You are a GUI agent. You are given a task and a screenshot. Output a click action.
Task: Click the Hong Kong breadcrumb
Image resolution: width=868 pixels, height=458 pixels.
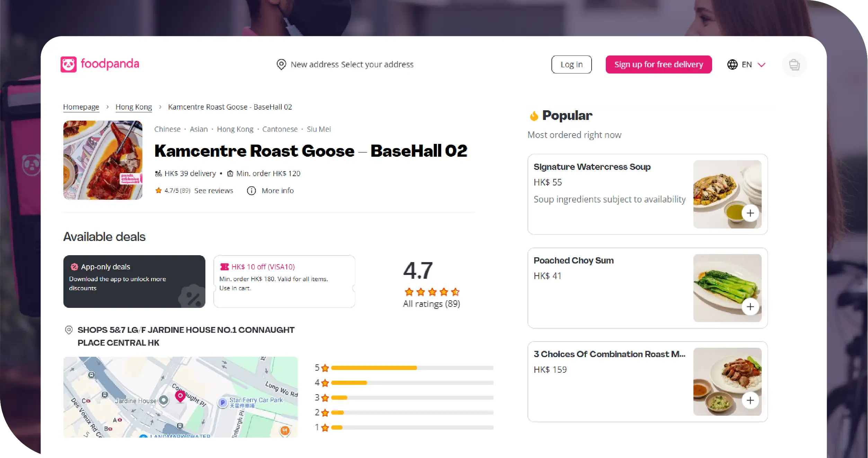click(134, 107)
